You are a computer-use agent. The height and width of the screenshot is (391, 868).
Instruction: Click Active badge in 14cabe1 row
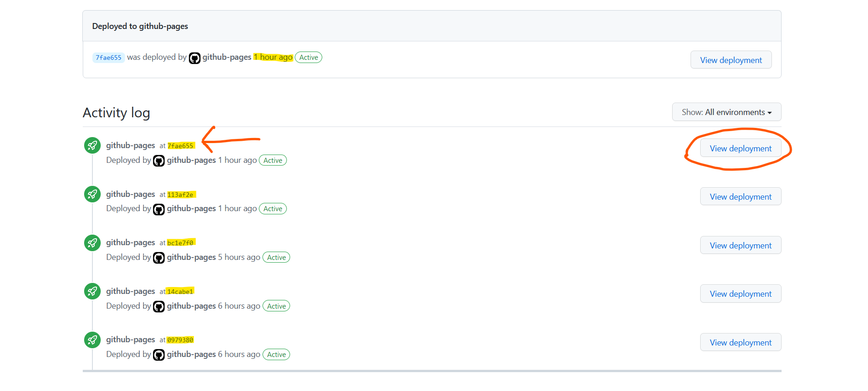(x=276, y=306)
